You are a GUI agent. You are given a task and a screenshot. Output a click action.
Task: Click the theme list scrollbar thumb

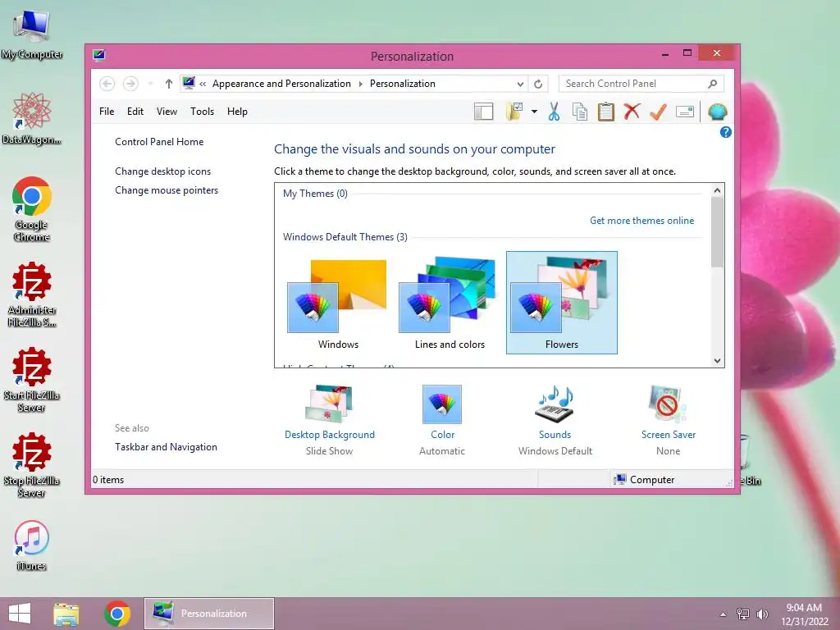click(x=717, y=232)
